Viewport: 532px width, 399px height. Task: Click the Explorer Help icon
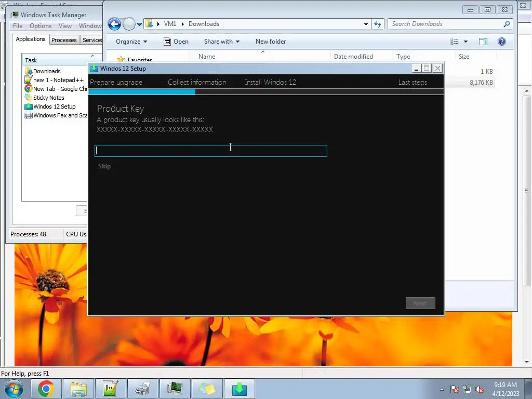(501, 42)
